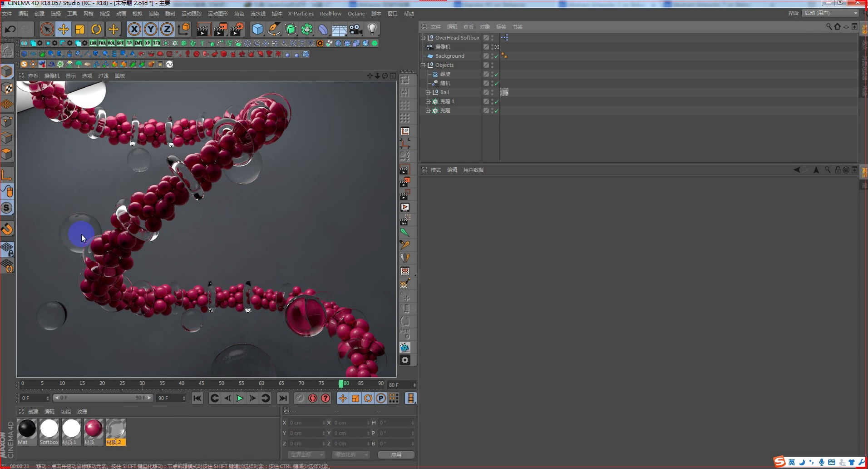Click the timeline preview range slider

coord(103,398)
